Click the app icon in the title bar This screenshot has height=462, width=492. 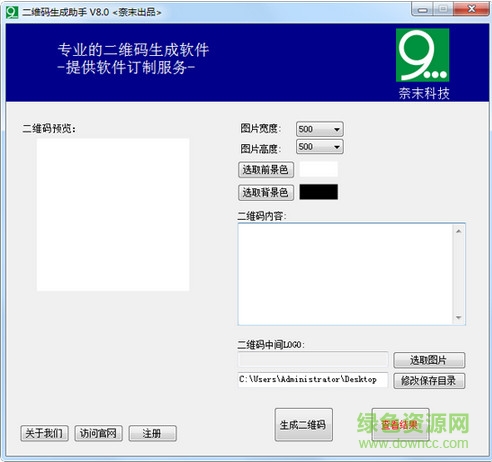point(12,12)
